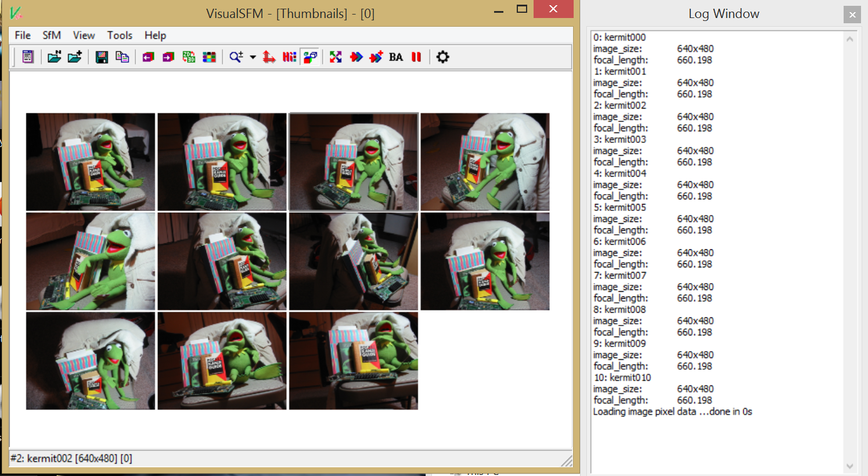The image size is (868, 476).
Task: Click the Compute Missing Matches four-arrow icon
Action: [336, 57]
